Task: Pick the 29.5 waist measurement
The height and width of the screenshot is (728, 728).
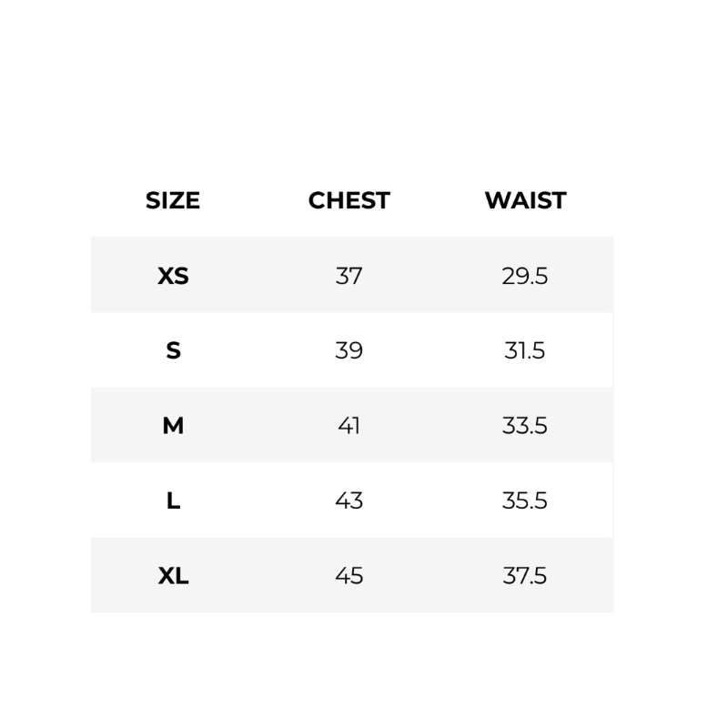Action: pos(524,276)
